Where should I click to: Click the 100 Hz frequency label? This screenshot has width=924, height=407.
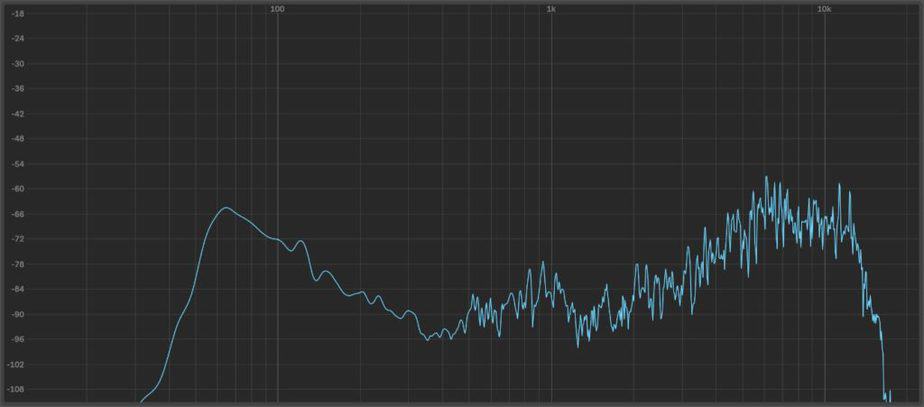coord(277,9)
